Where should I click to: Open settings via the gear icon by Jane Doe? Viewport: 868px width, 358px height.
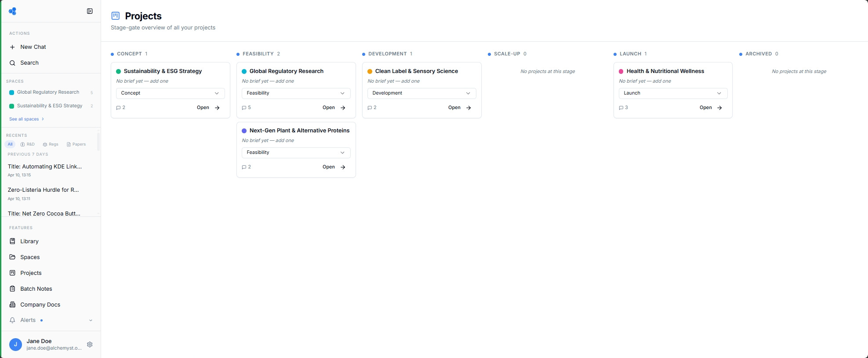pyautogui.click(x=90, y=344)
